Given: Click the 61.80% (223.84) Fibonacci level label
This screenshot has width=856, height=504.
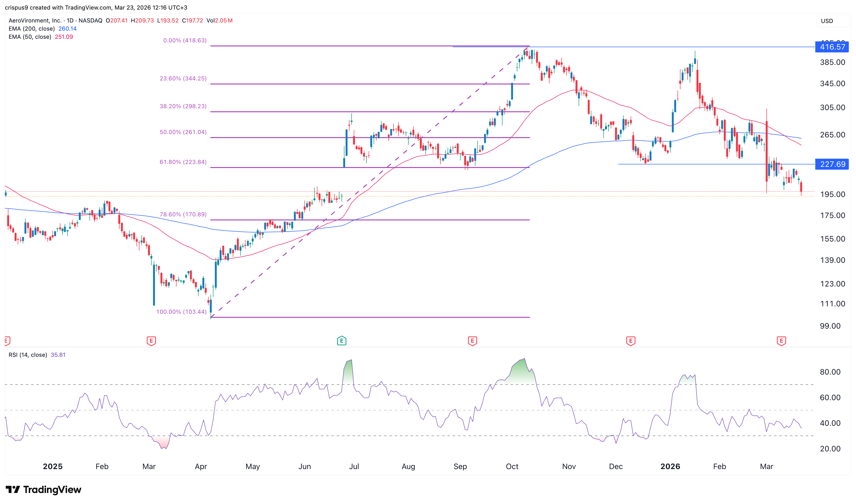Looking at the screenshot, I should tap(183, 162).
